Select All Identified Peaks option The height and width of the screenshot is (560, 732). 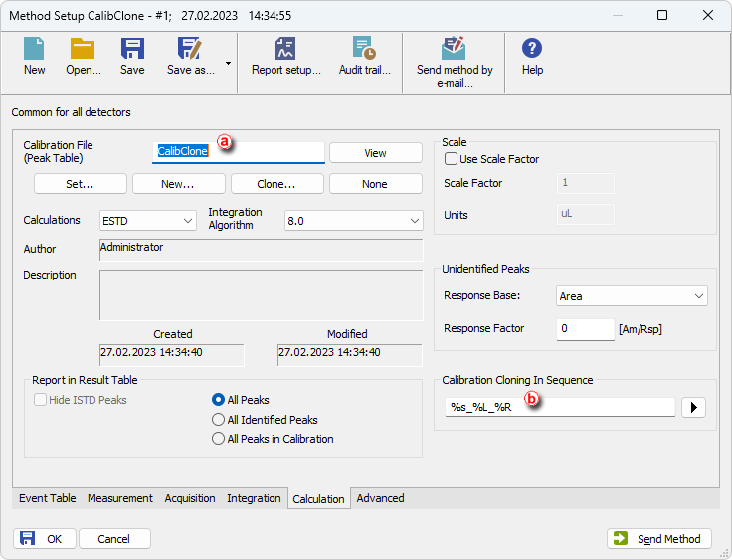click(218, 419)
